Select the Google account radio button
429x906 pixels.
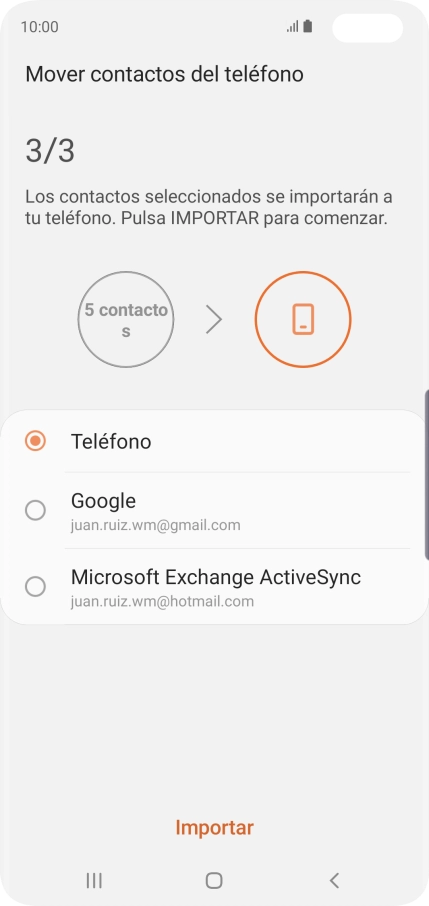click(35, 510)
